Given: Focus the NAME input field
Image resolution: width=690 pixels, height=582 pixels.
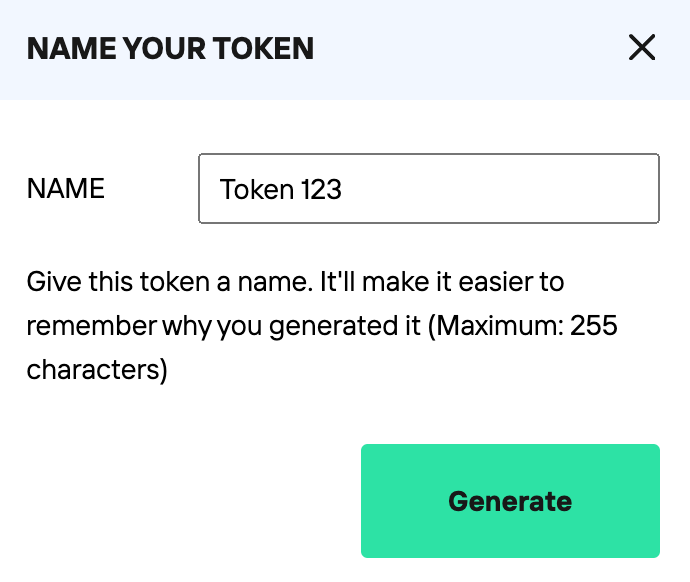Looking at the screenshot, I should (x=428, y=188).
